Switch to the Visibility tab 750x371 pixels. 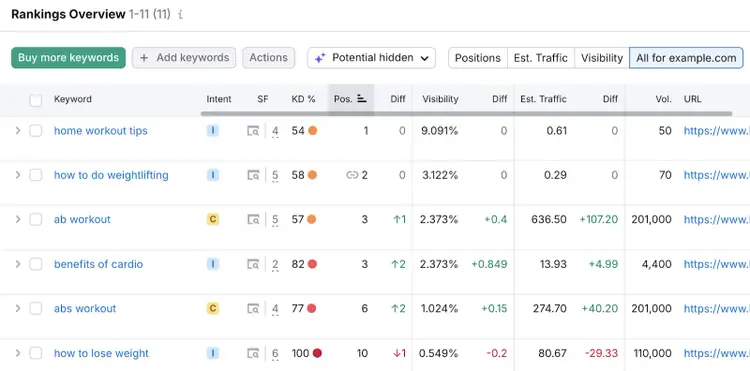pos(602,58)
